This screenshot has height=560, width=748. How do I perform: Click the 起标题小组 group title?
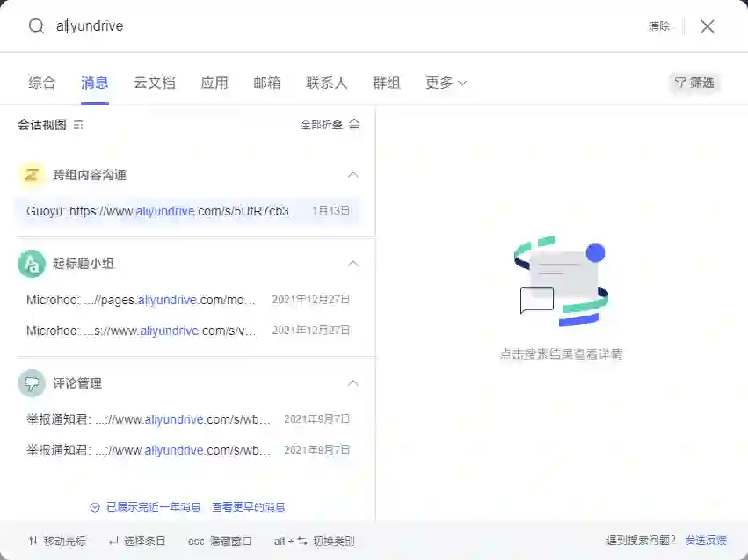click(83, 264)
